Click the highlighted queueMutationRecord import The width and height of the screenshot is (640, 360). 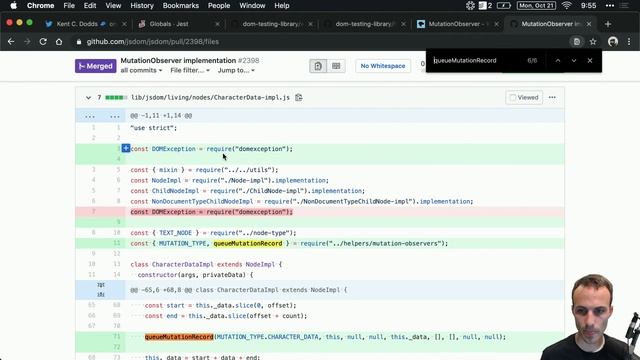coord(248,243)
